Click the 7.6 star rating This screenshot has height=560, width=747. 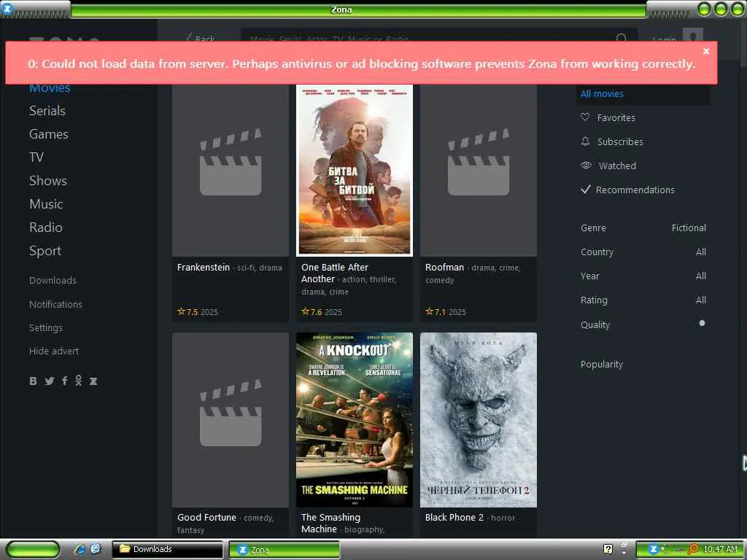point(311,312)
